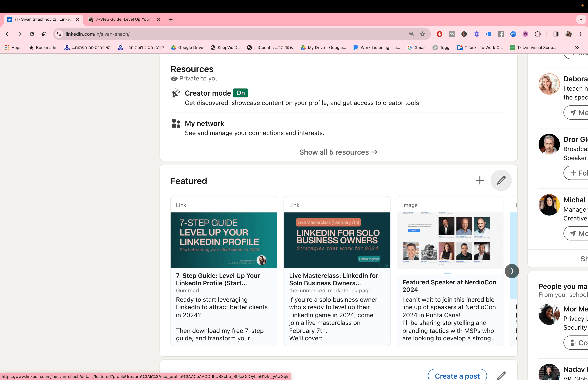The height and width of the screenshot is (380, 588).
Task: Open the Gmail bookmark
Action: (x=416, y=48)
